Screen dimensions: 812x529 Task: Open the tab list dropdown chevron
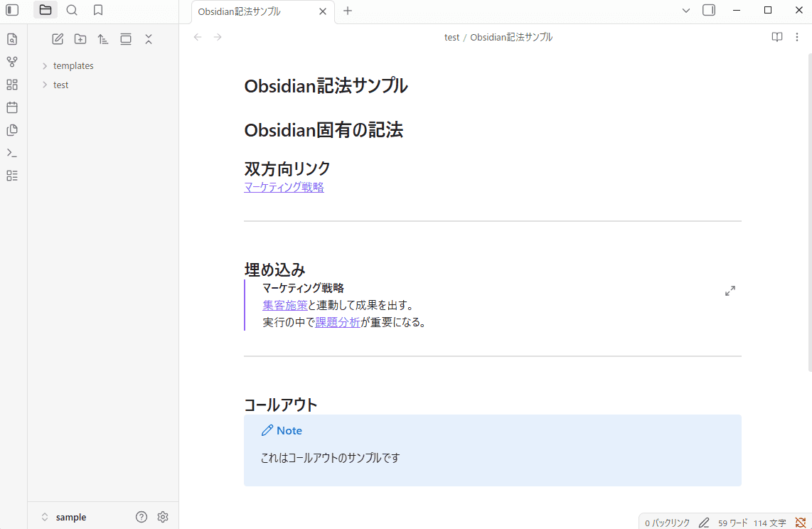(685, 10)
